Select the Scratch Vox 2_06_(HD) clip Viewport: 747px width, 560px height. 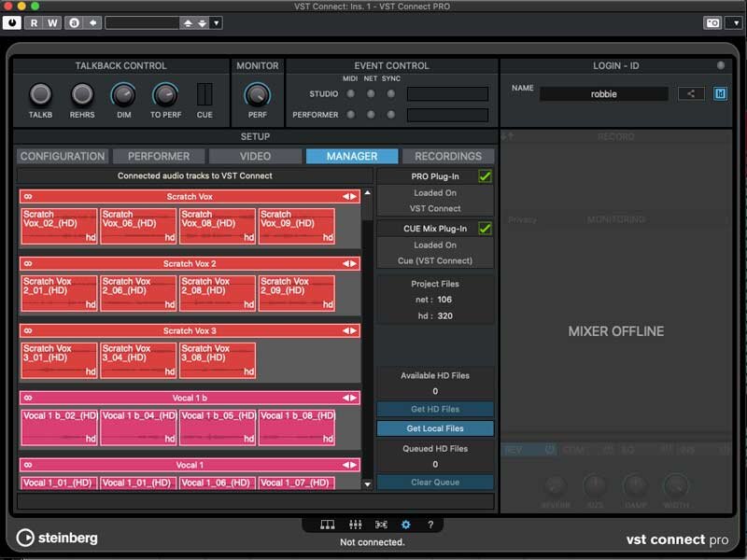(x=138, y=293)
